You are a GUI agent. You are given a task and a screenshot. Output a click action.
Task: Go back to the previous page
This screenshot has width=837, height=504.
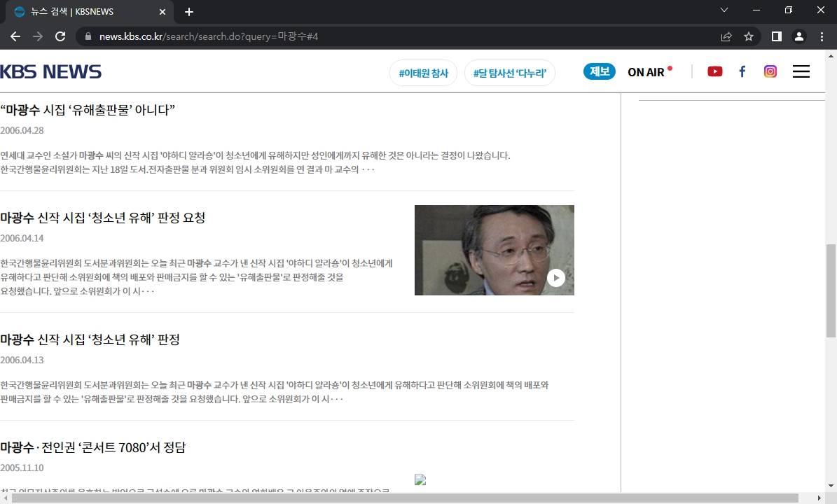click(x=15, y=36)
